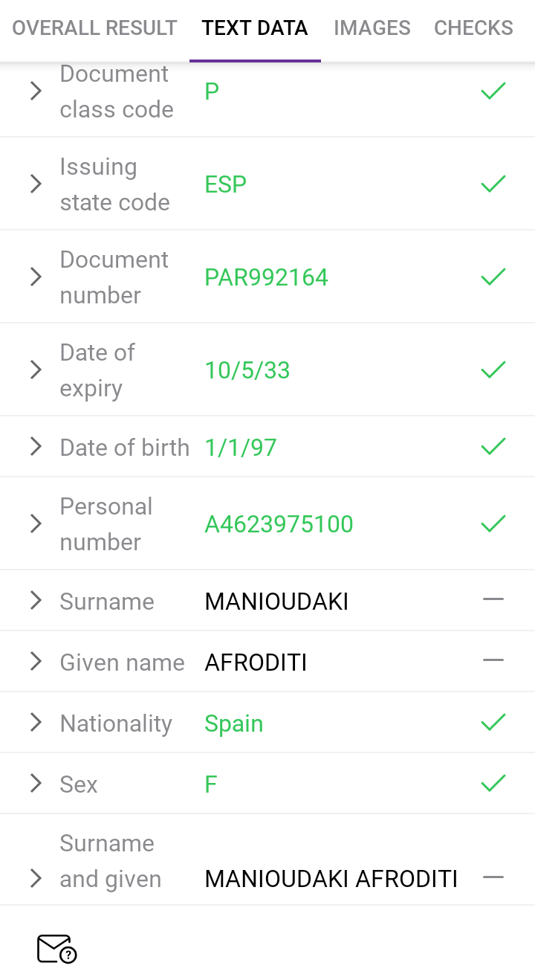The height and width of the screenshot is (980, 535).
Task: Click the green checkmark next to Nationality
Action: pos(493,723)
